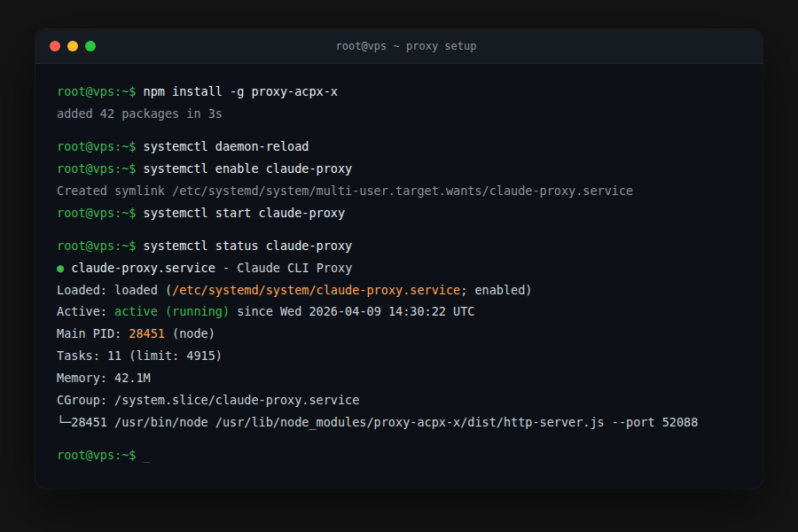798x532 pixels.
Task: Click the green service status dot
Action: tap(60, 269)
